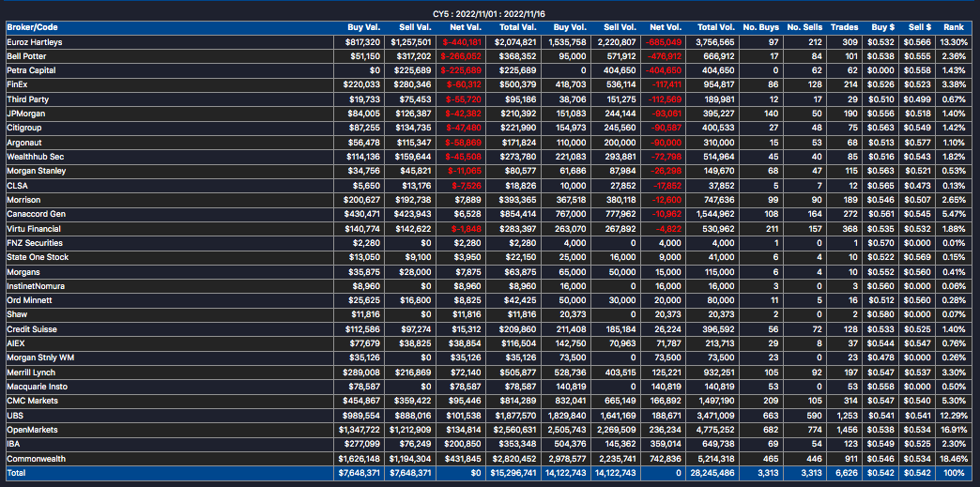The width and height of the screenshot is (980, 487).
Task: Click the Net Vol. column header
Action: [666, 27]
